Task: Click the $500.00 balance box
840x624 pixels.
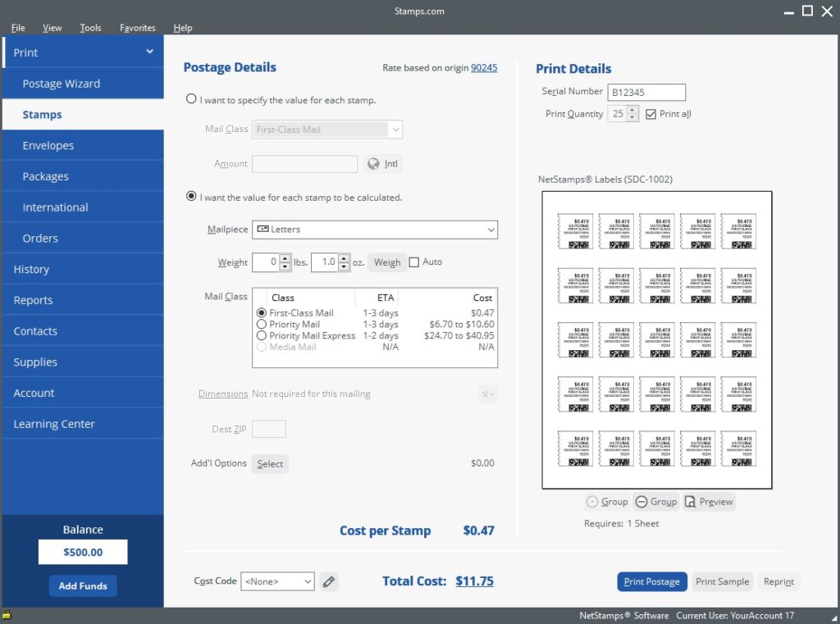Action: (83, 552)
